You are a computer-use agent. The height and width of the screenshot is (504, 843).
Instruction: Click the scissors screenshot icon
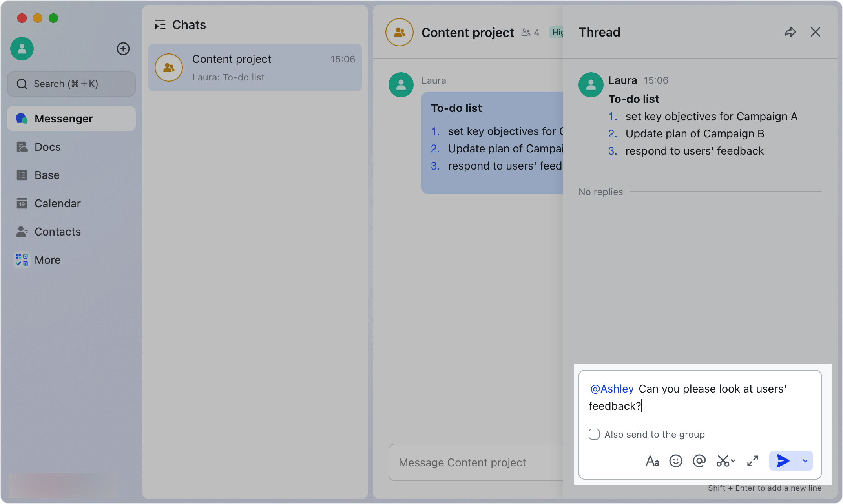coord(723,461)
